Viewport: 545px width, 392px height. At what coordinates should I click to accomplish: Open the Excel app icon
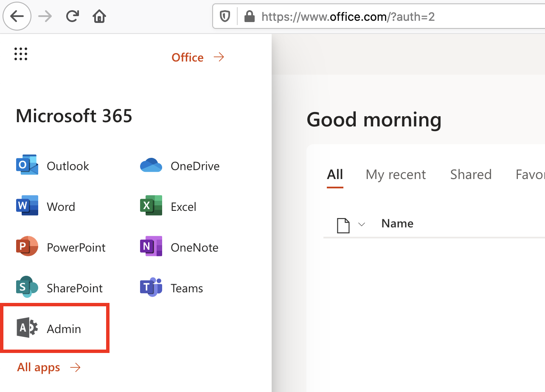[151, 206]
